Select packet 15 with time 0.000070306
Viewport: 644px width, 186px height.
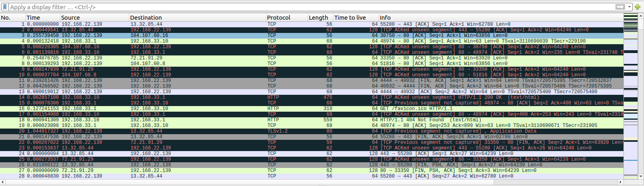click(x=311, y=103)
